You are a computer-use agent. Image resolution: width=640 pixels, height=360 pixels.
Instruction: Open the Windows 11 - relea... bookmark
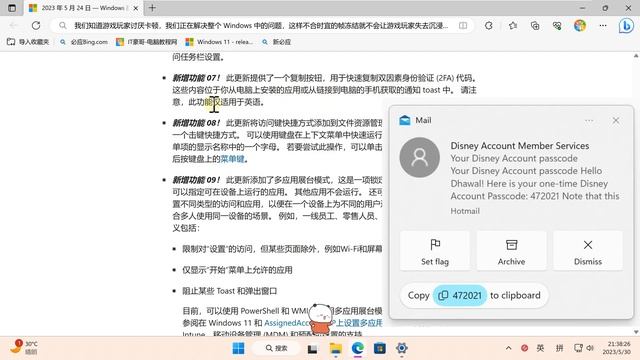click(219, 42)
